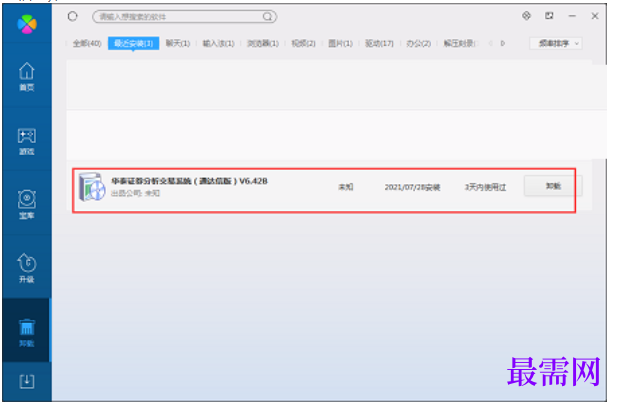Click the 华泰证券 program thumbnail icon

click(92, 187)
